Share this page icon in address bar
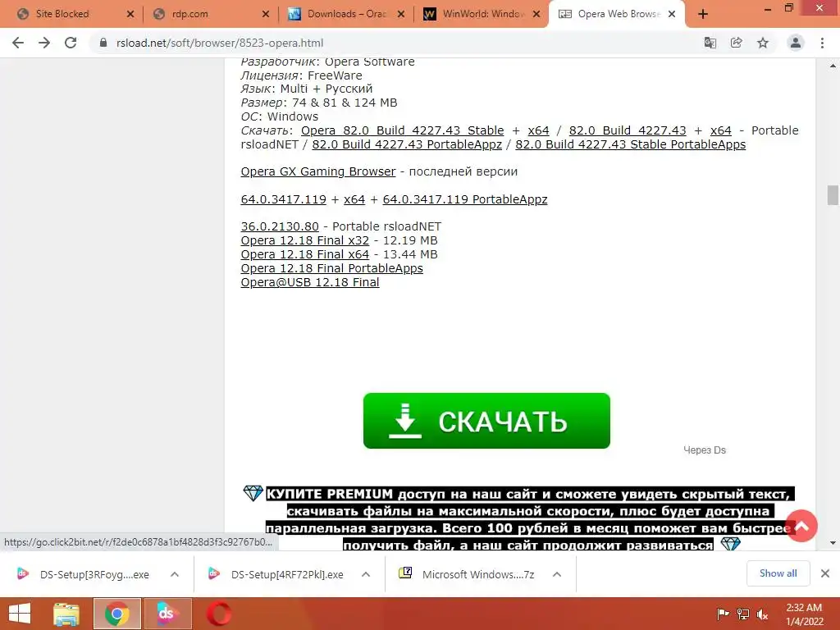840x630 pixels. [737, 43]
